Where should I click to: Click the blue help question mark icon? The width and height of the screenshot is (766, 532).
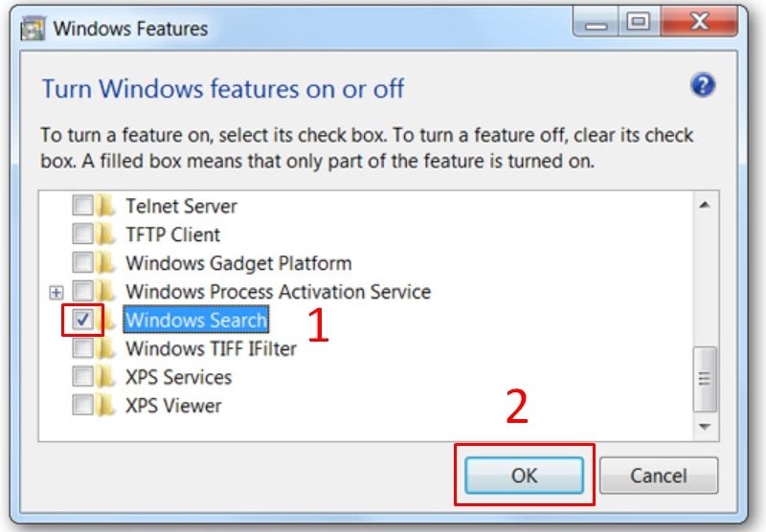coord(703,86)
